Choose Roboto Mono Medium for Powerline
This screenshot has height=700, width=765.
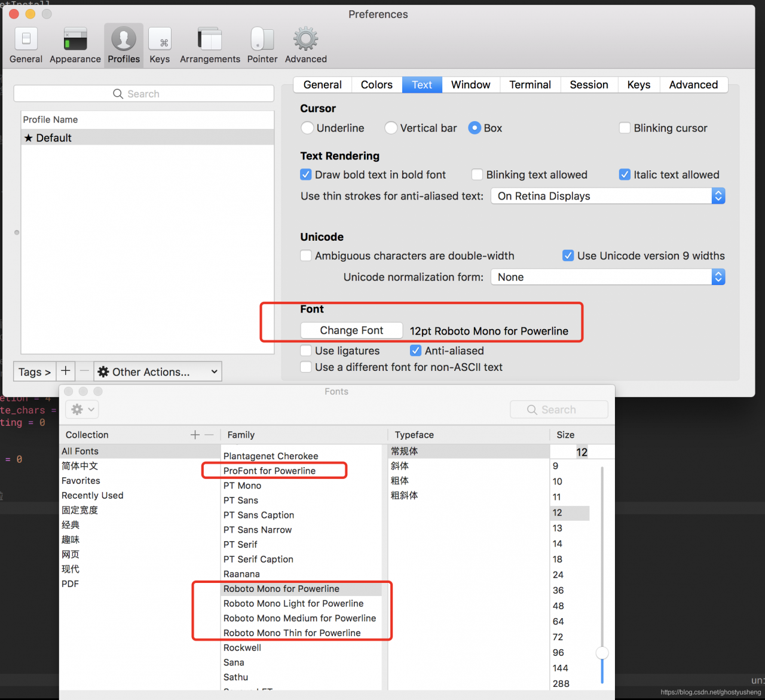click(300, 618)
